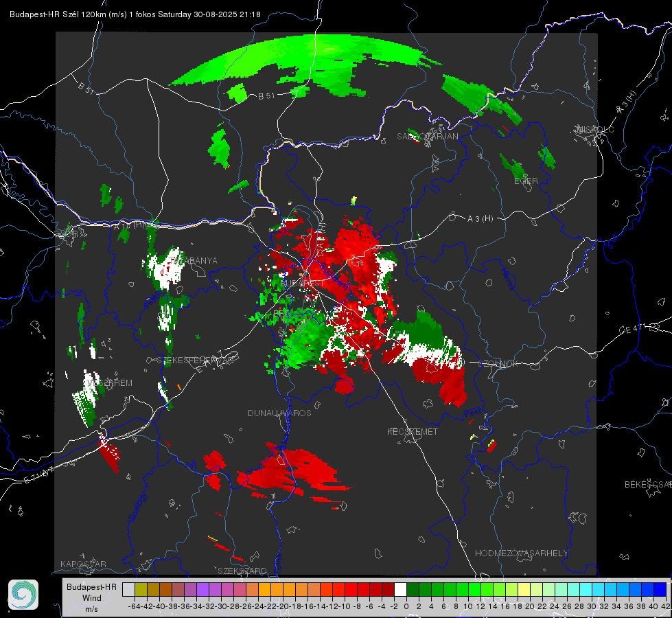The width and height of the screenshot is (672, 618).
Task: Click the Somogy county label in blue
Action: (x=137, y=507)
